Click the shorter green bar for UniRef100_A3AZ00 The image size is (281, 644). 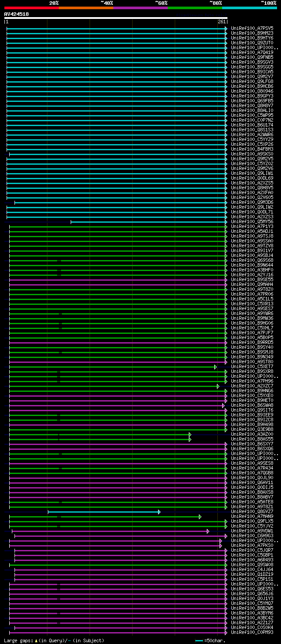(x=100, y=434)
